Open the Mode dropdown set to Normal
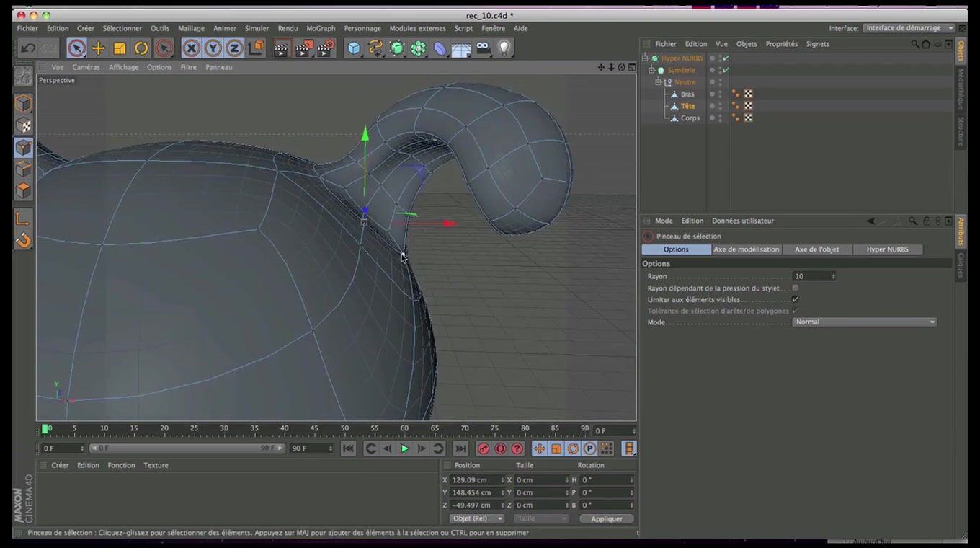980x548 pixels. tap(864, 322)
